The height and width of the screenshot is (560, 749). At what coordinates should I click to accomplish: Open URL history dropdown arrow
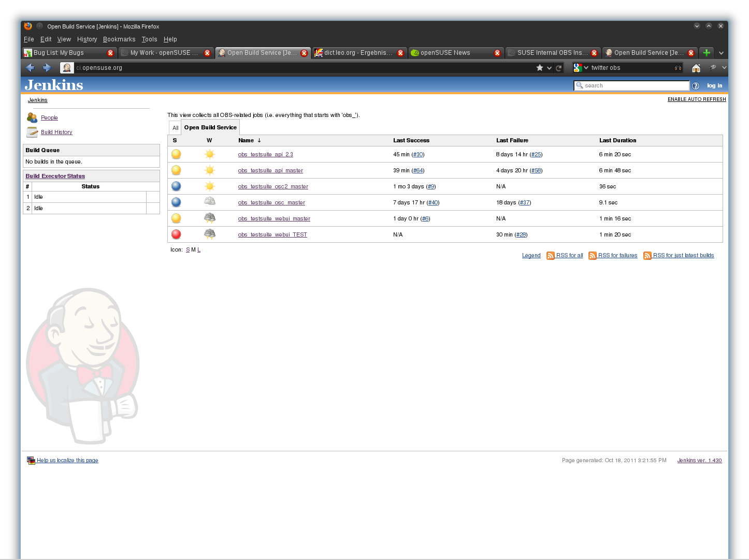[549, 68]
